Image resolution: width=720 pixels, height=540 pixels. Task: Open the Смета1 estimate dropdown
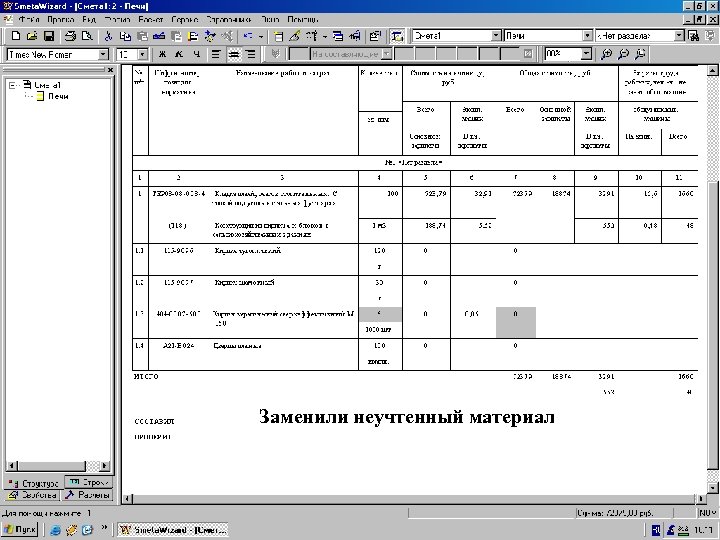496,36
